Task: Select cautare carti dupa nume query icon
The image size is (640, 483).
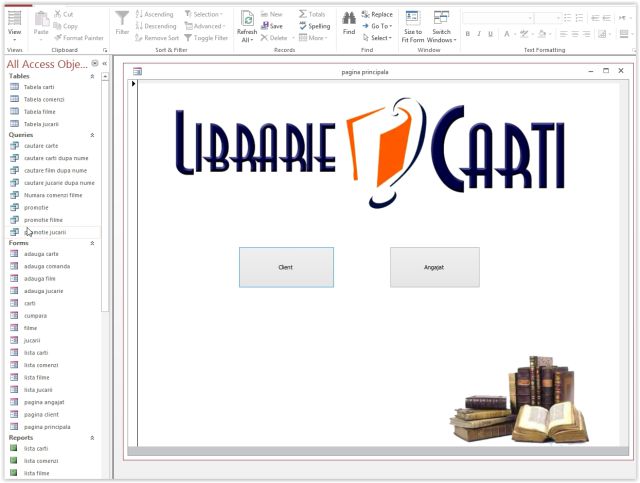Action: point(14,158)
